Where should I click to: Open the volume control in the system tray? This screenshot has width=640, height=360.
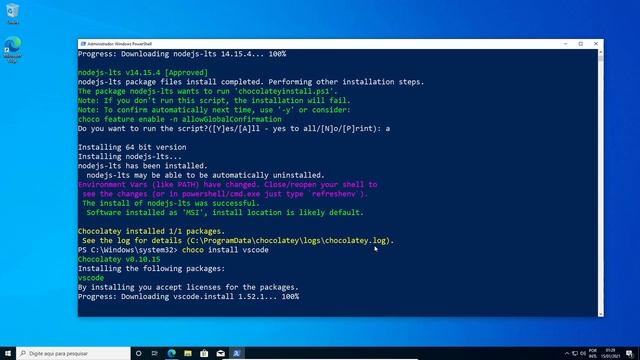pos(583,353)
